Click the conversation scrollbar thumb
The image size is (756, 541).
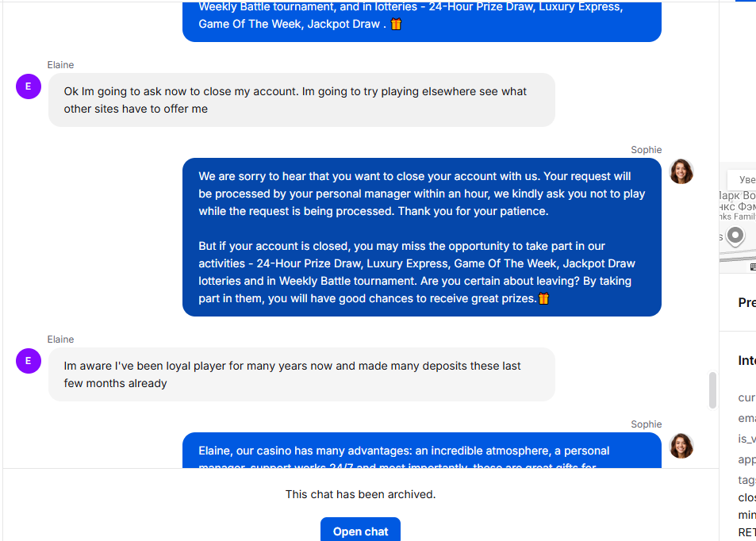click(x=712, y=389)
